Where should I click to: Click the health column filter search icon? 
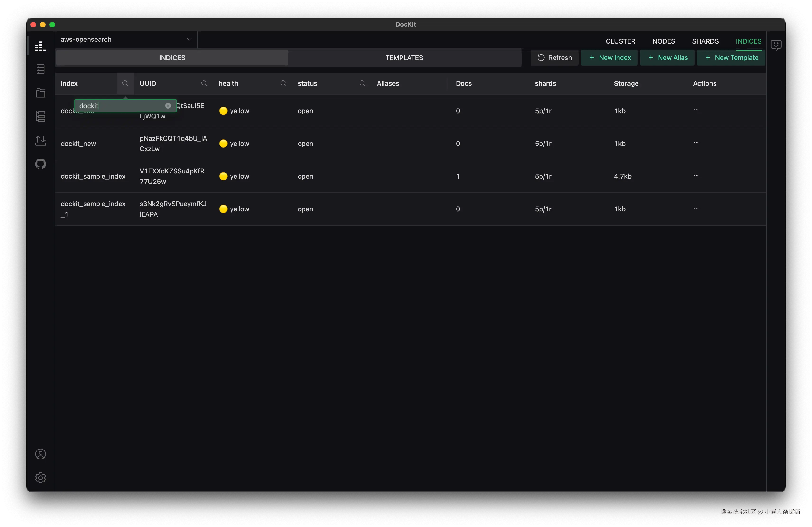[x=283, y=83]
